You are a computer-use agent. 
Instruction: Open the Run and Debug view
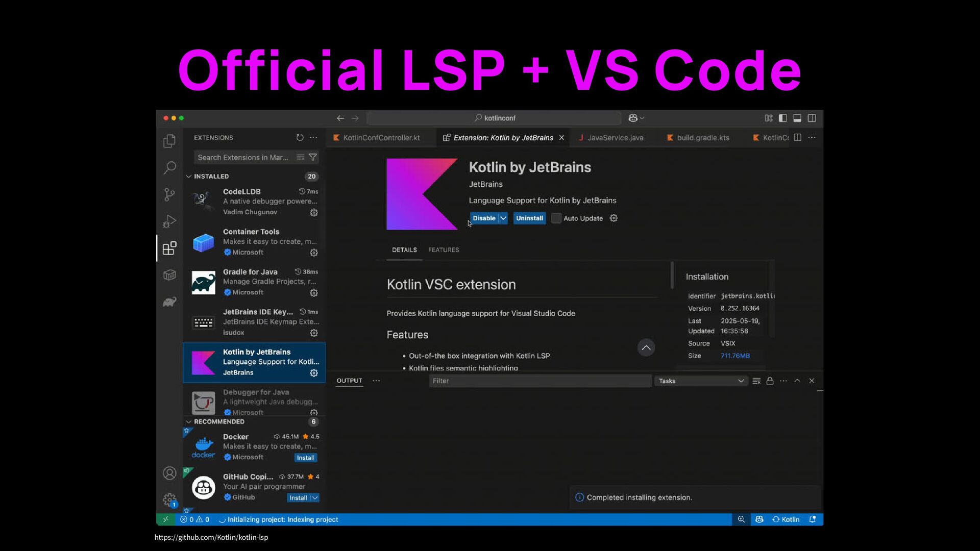click(169, 221)
